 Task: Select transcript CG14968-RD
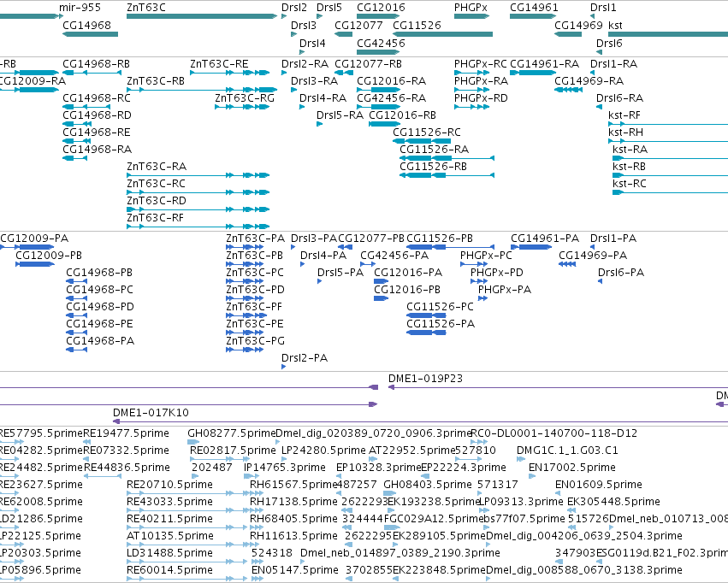[x=97, y=115]
